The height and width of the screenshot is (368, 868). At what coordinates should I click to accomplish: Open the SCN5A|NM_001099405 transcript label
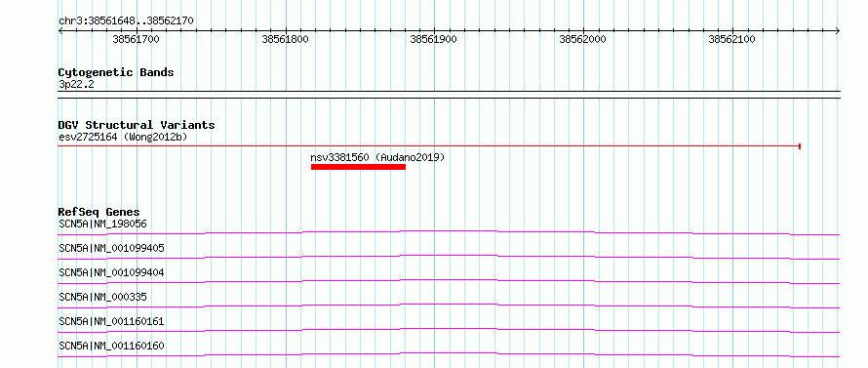pos(111,248)
